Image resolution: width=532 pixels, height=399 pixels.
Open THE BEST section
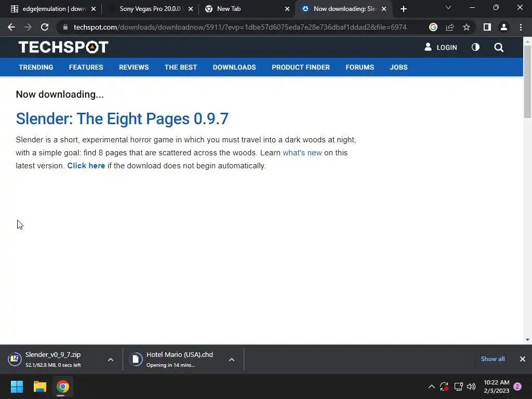point(181,67)
